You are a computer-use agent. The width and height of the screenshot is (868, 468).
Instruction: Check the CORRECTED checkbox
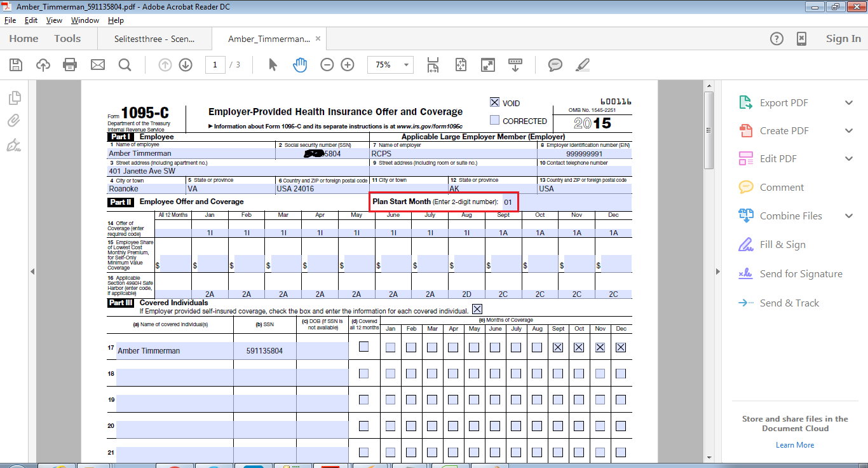tap(494, 120)
